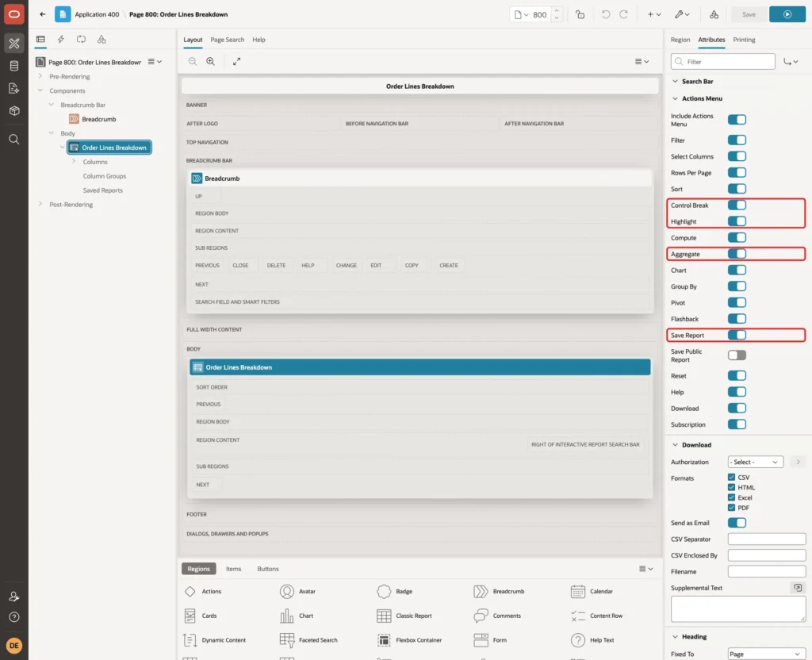Toggle Include Actions Menu switch
Screen dimensions: 812x660
point(737,120)
